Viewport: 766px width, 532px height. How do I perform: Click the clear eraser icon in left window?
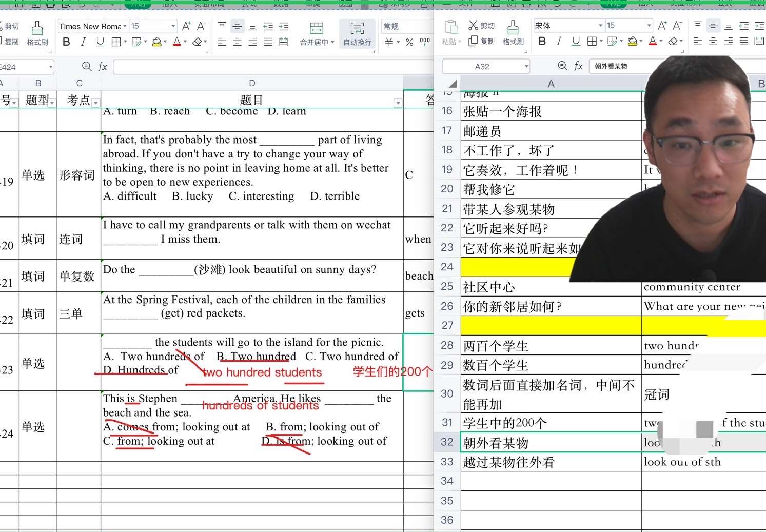coord(197,42)
